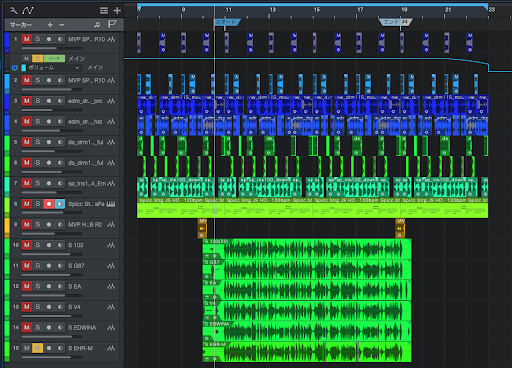Select the track name S G87
The height and width of the screenshot is (368, 512).
[76, 266]
